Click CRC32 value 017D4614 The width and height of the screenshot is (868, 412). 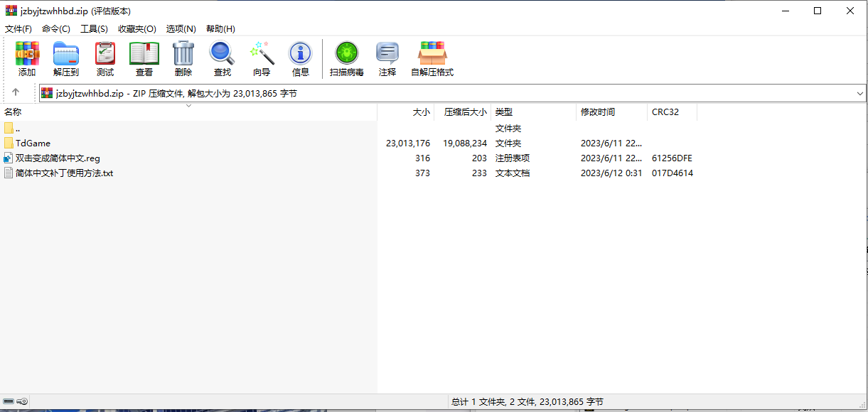pyautogui.click(x=672, y=173)
